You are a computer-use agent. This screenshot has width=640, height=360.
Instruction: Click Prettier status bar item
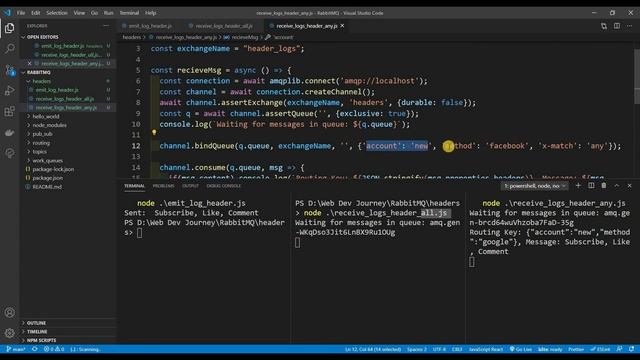point(576,349)
